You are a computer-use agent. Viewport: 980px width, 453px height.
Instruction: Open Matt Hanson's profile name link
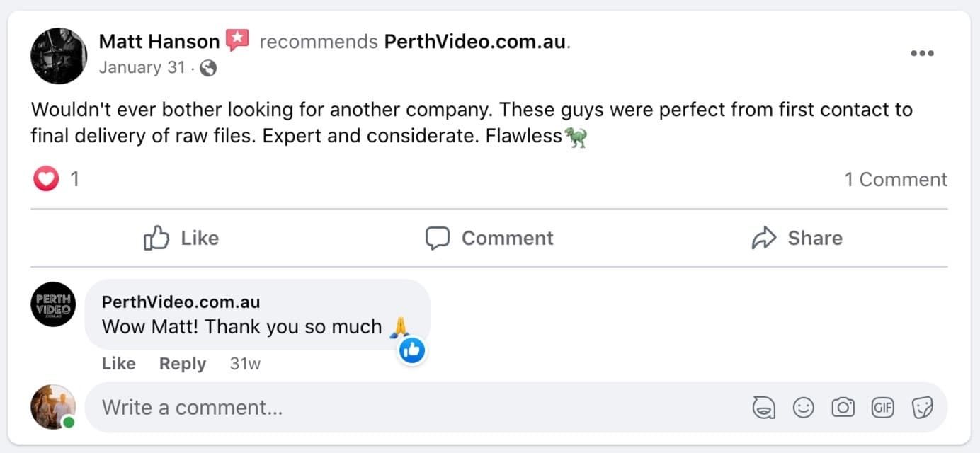[x=159, y=42]
